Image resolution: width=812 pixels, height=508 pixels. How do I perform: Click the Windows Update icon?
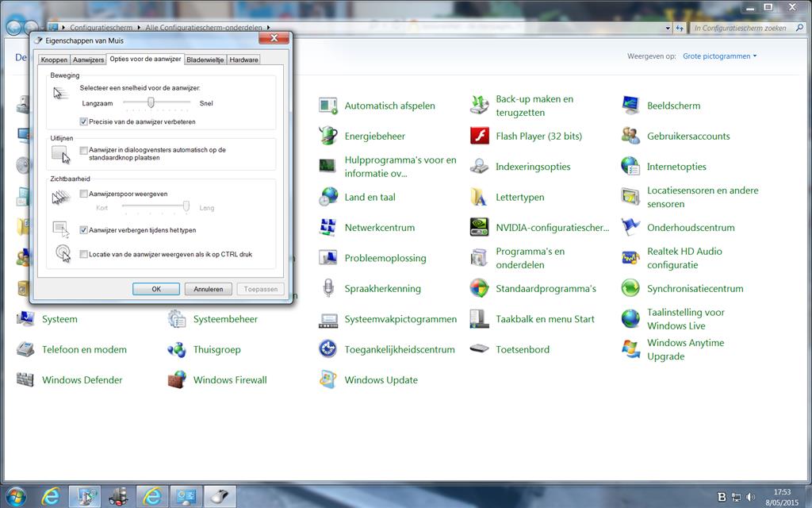click(327, 379)
